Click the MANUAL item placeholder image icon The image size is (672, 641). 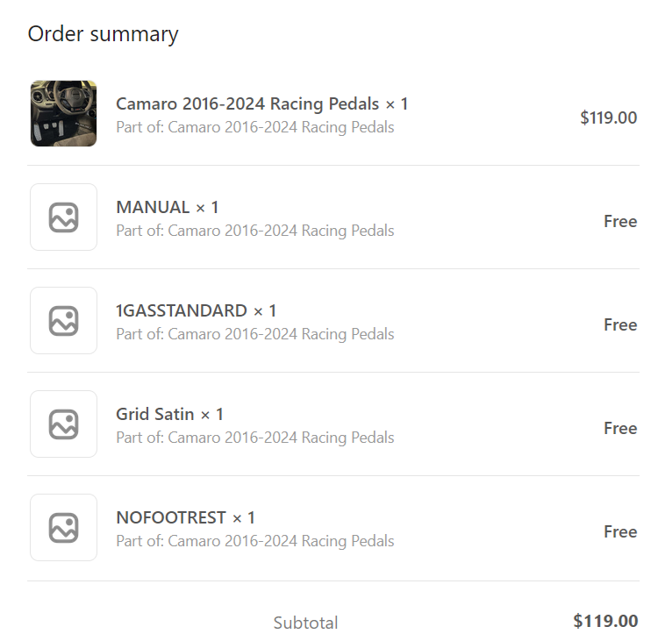(x=63, y=217)
